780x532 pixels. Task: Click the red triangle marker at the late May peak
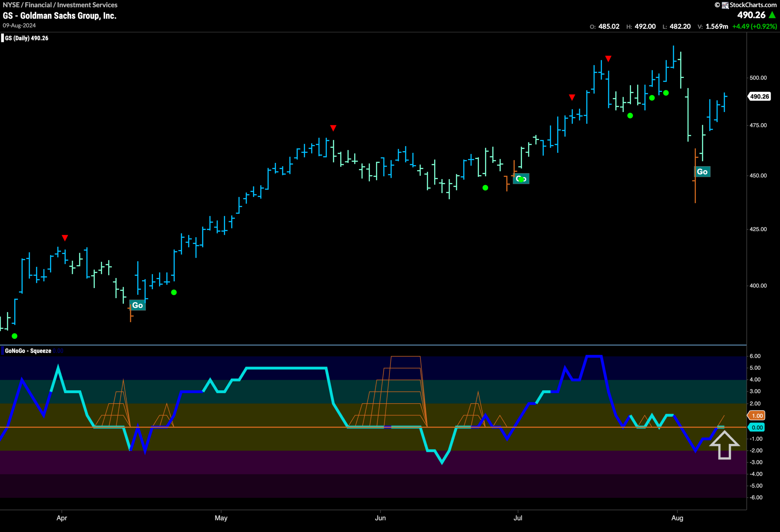pos(333,128)
